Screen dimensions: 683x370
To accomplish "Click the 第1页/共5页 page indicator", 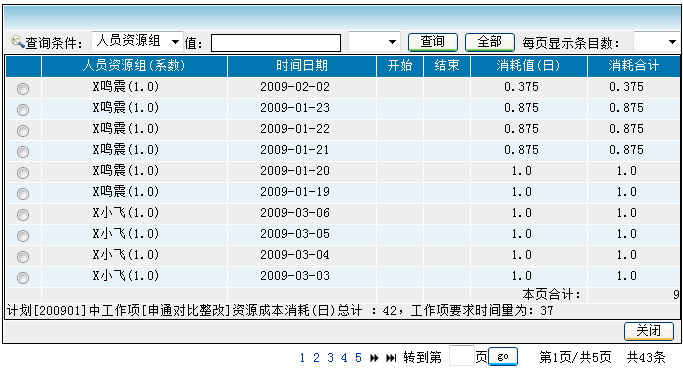I will (x=575, y=358).
